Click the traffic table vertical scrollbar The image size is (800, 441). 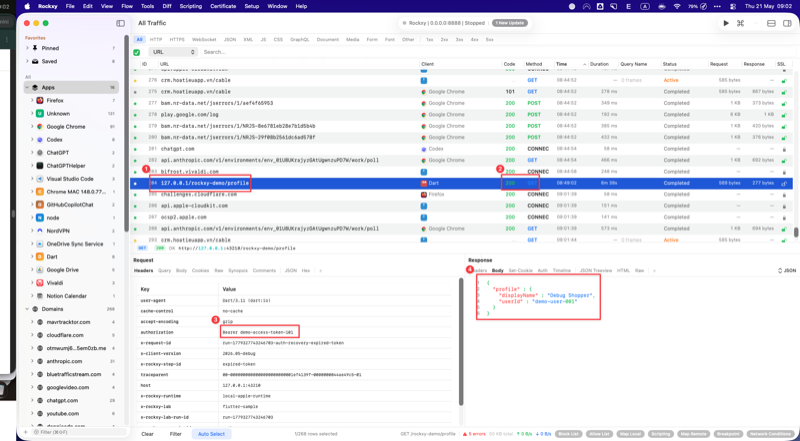coord(795,232)
